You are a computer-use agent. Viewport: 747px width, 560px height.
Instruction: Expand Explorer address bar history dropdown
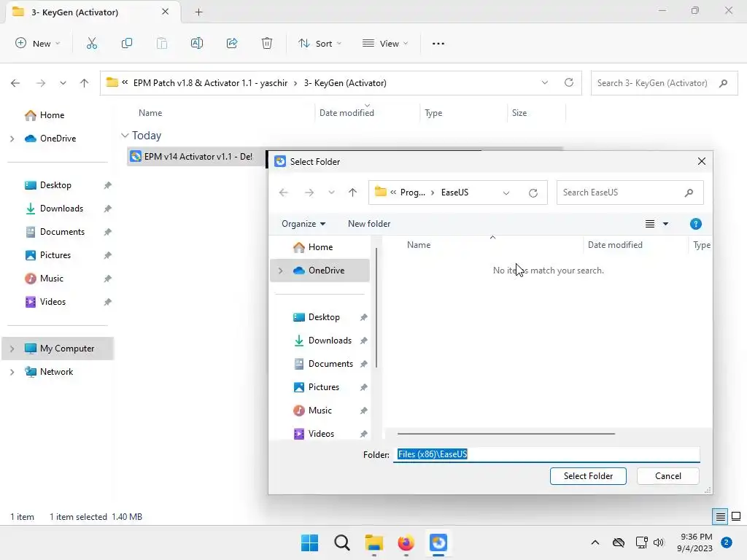[544, 83]
